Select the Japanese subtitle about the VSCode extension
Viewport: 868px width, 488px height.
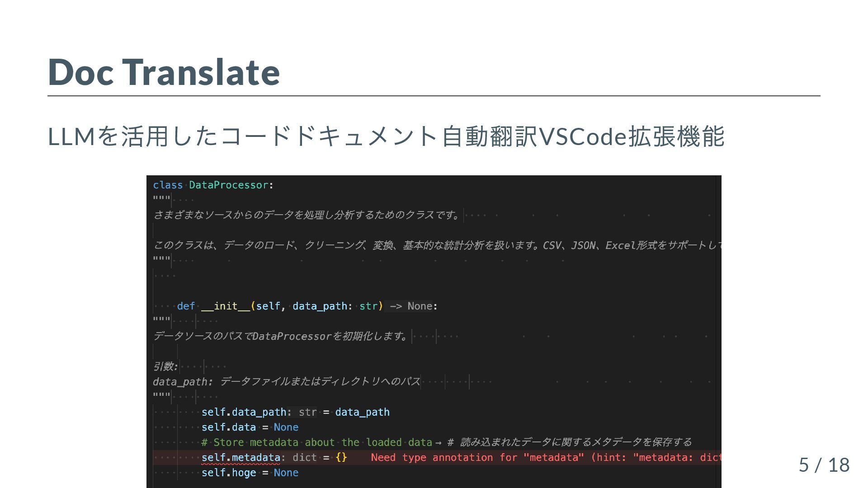pyautogui.click(x=386, y=136)
